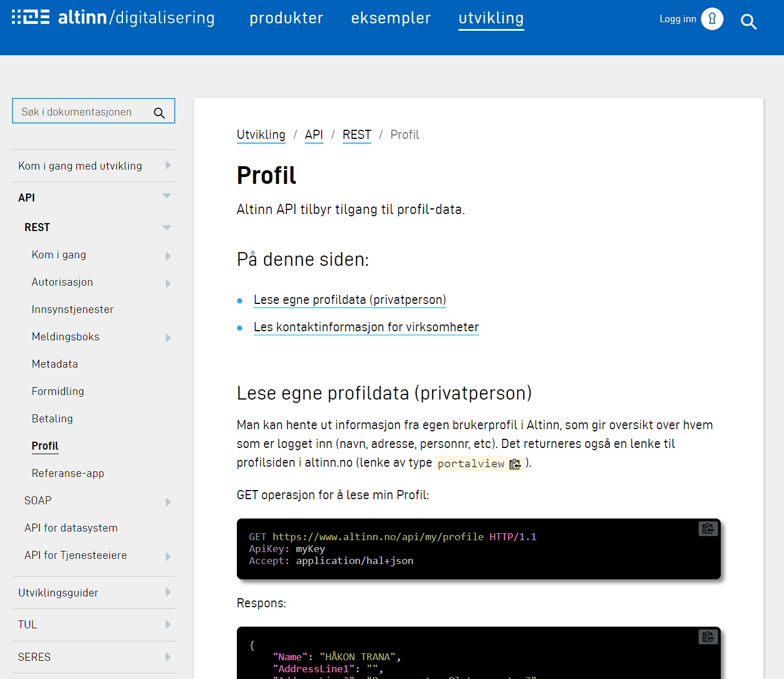Copy the portalview inline code snippet
The height and width of the screenshot is (679, 784).
tap(515, 464)
